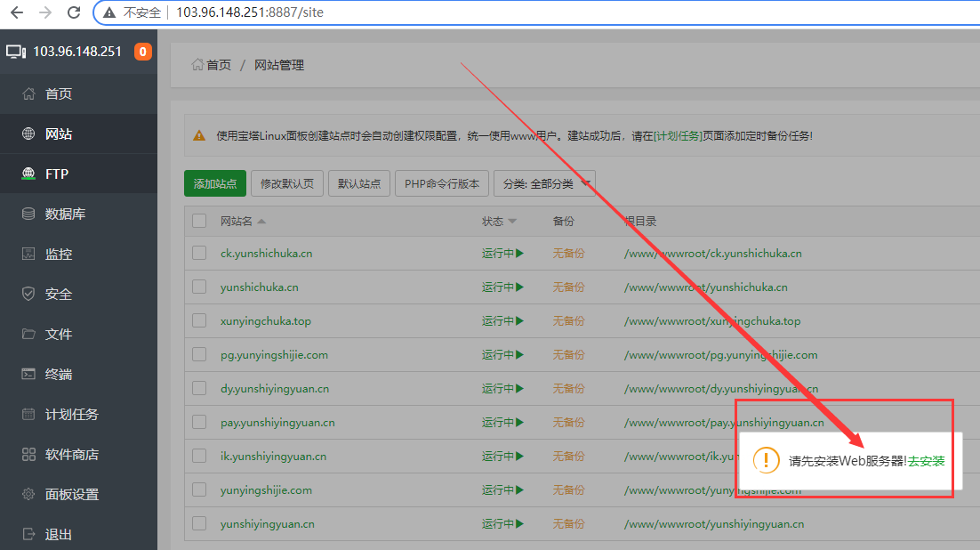This screenshot has height=550, width=980.
Task: Click the FTP sidebar icon
Action: pos(28,174)
